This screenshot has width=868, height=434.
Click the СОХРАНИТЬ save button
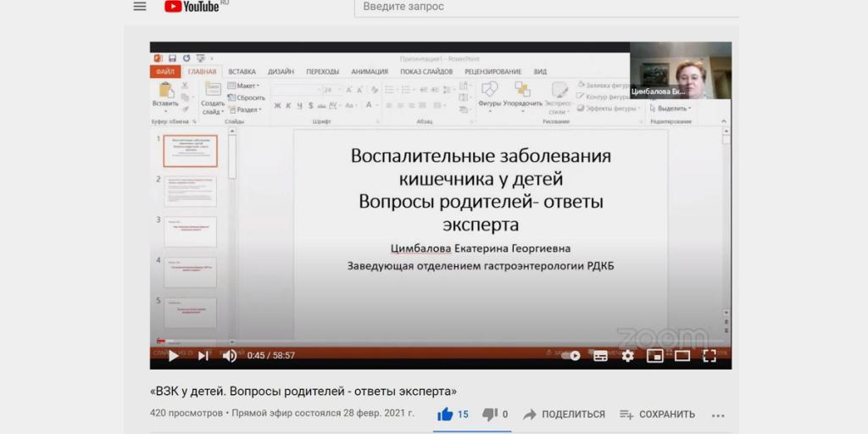[x=658, y=415]
